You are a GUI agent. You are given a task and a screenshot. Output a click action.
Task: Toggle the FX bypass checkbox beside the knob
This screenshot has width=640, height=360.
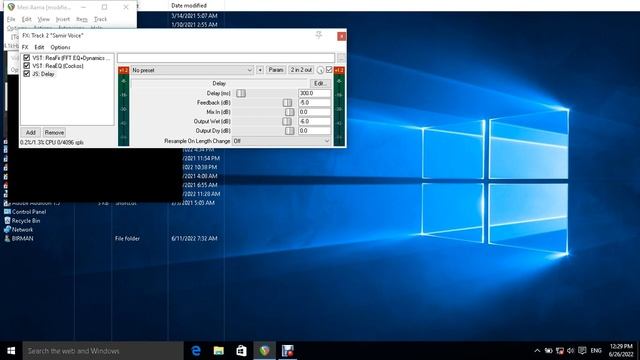click(329, 70)
